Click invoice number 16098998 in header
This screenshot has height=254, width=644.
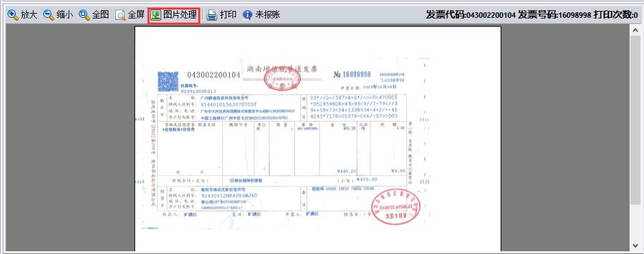coord(575,15)
